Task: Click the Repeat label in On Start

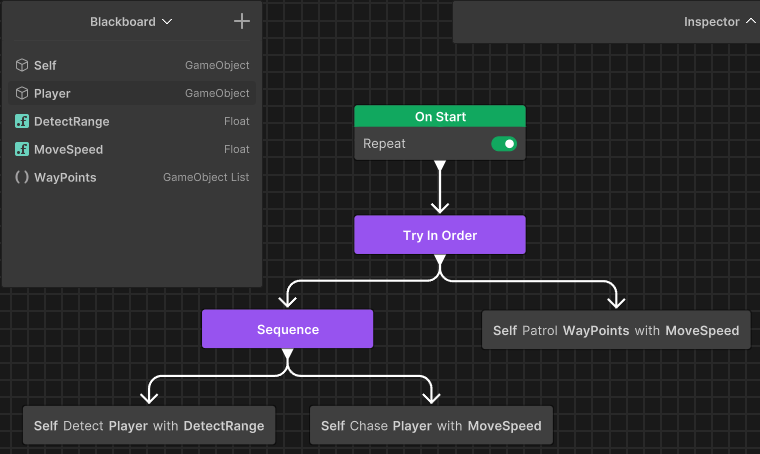Action: [x=384, y=144]
